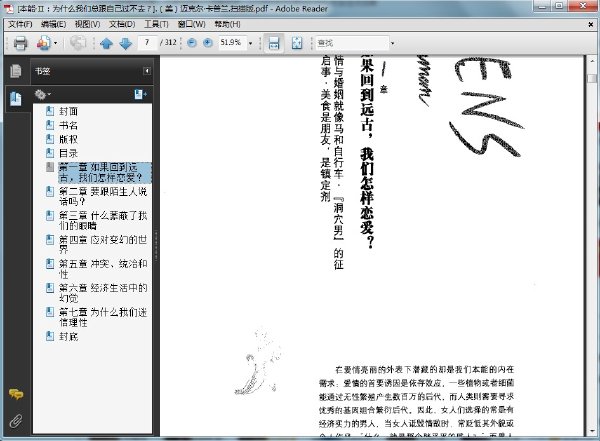Click the Find search text field
Viewport: 600px width, 441px height.
click(x=352, y=43)
